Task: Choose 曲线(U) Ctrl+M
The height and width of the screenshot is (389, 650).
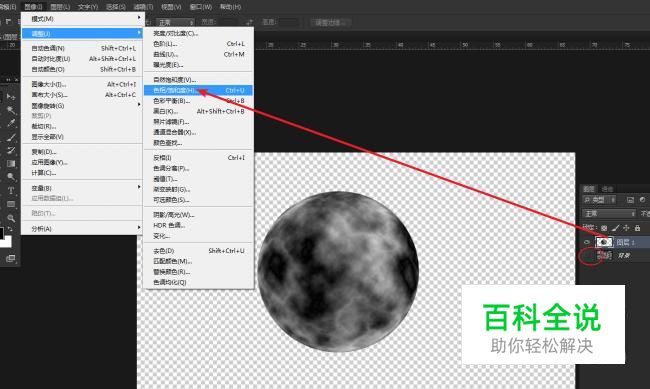Action: (x=198, y=54)
